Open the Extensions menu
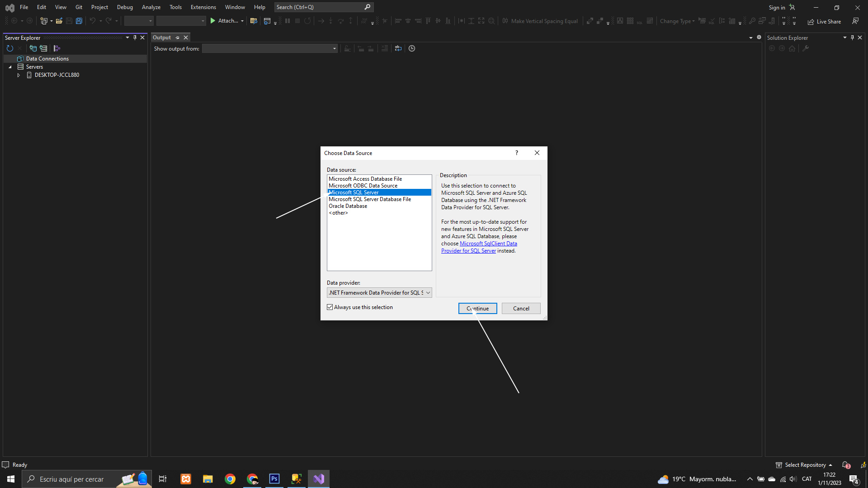This screenshot has width=868, height=488. point(203,7)
